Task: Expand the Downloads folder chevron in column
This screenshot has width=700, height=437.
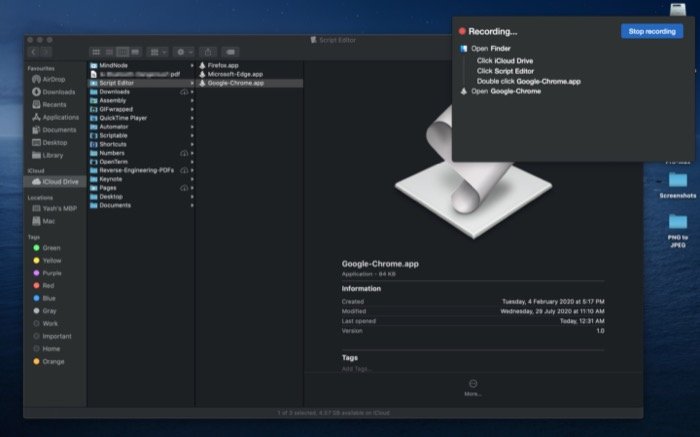Action: tap(192, 92)
